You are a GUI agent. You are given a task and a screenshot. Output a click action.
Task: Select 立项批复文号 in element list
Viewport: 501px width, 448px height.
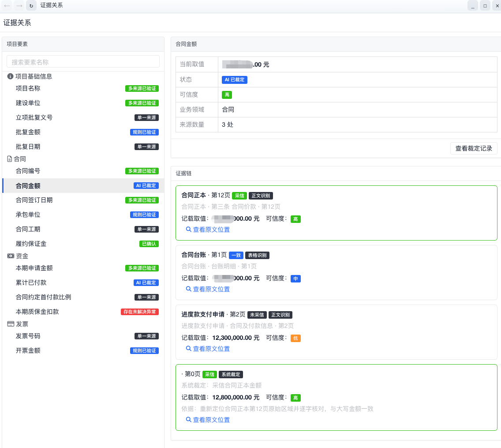pyautogui.click(x=83, y=118)
